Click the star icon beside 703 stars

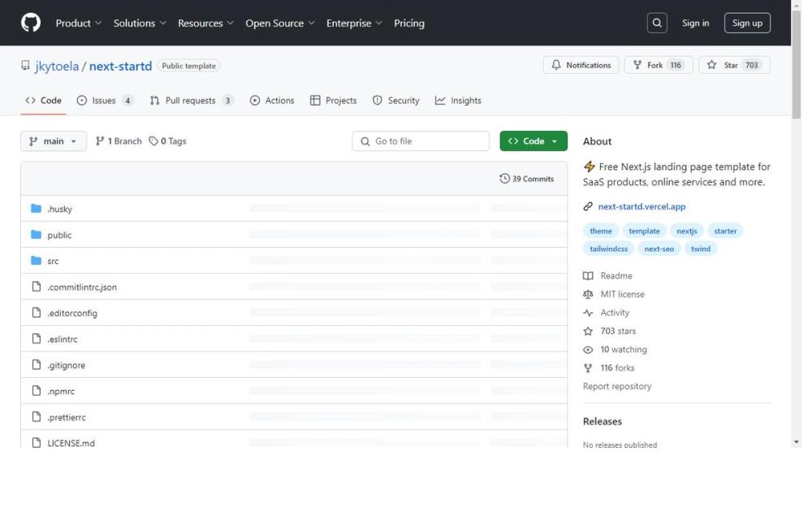coord(588,332)
